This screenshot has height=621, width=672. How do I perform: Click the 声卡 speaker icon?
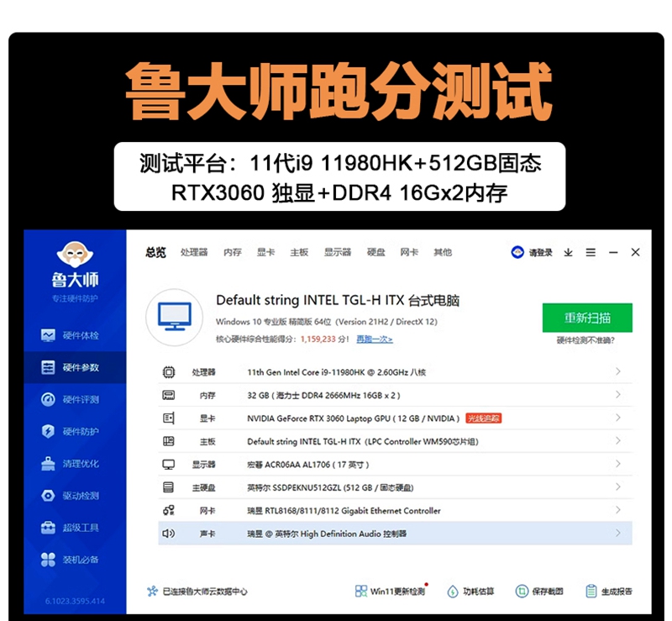[169, 534]
